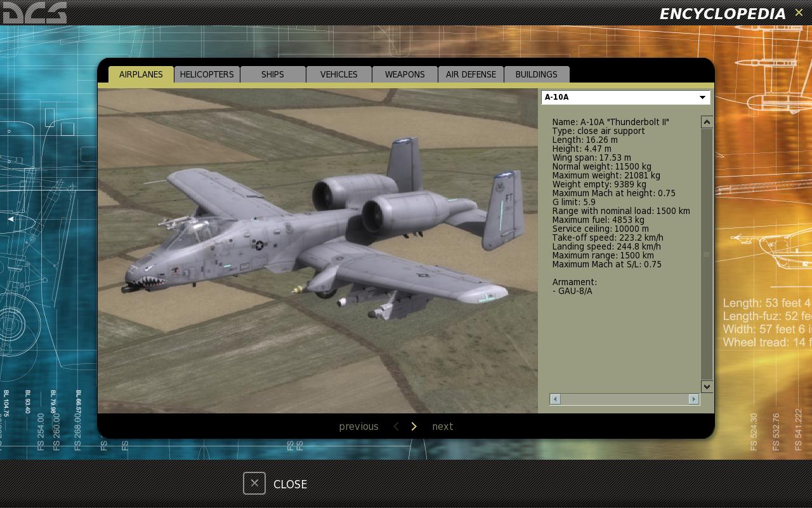Click the vertical scrollbar track of description

coord(707,254)
